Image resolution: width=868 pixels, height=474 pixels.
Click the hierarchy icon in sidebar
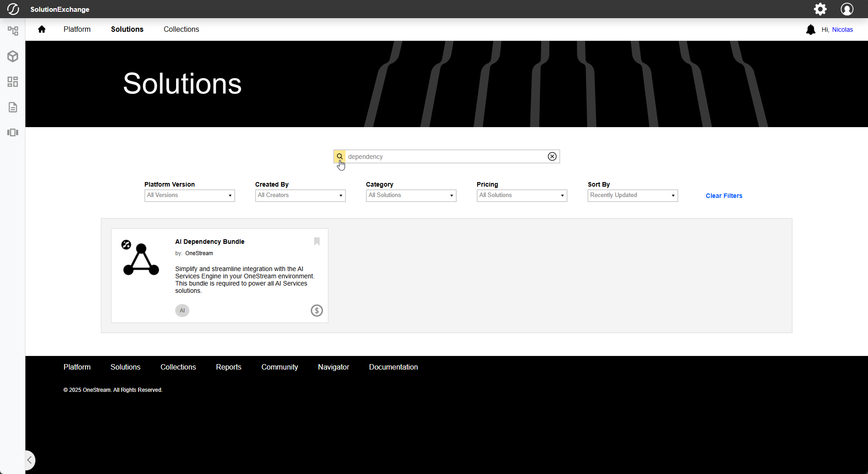click(x=13, y=31)
